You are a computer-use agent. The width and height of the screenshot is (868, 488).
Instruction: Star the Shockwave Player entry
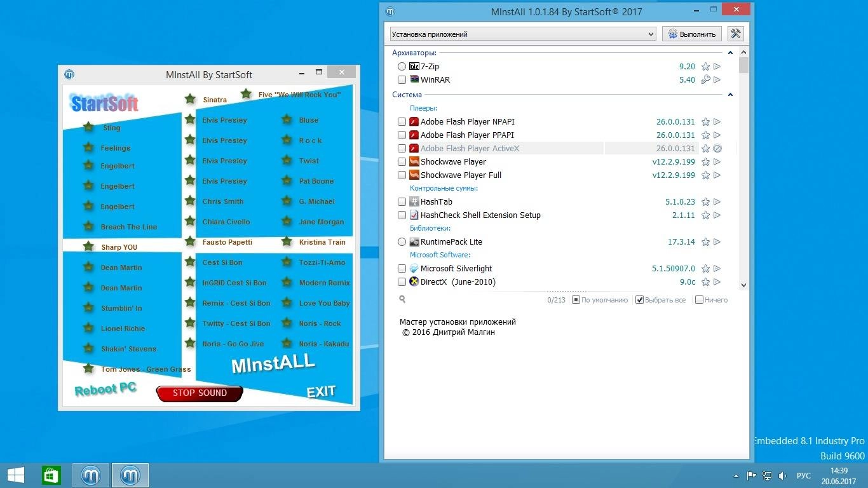(x=705, y=161)
